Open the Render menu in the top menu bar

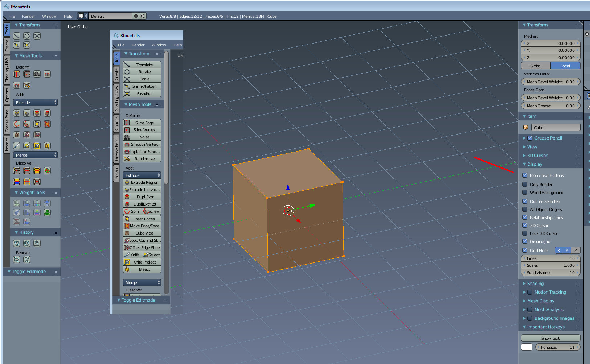tap(28, 16)
